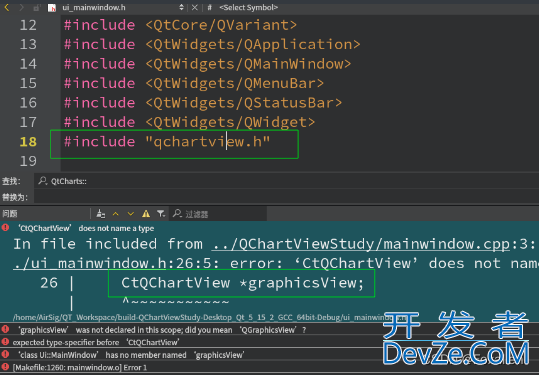Viewport: 539px width, 375px height.
Task: Toggle the show warnings triangle button
Action: pyautogui.click(x=146, y=214)
